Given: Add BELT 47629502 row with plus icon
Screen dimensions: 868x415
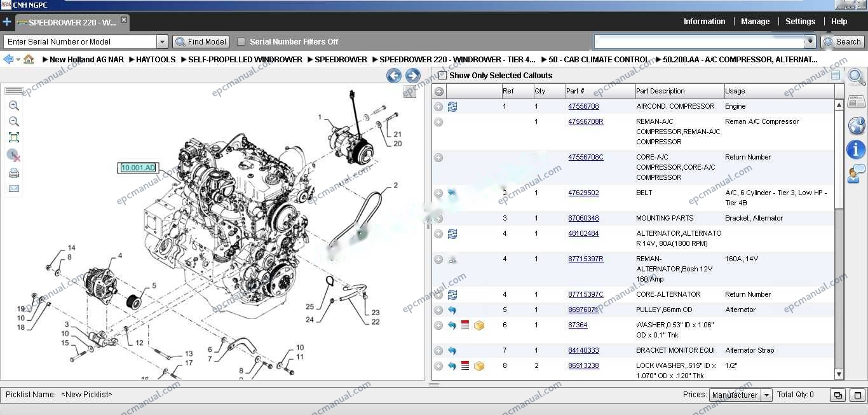Looking at the screenshot, I should pyautogui.click(x=438, y=193).
